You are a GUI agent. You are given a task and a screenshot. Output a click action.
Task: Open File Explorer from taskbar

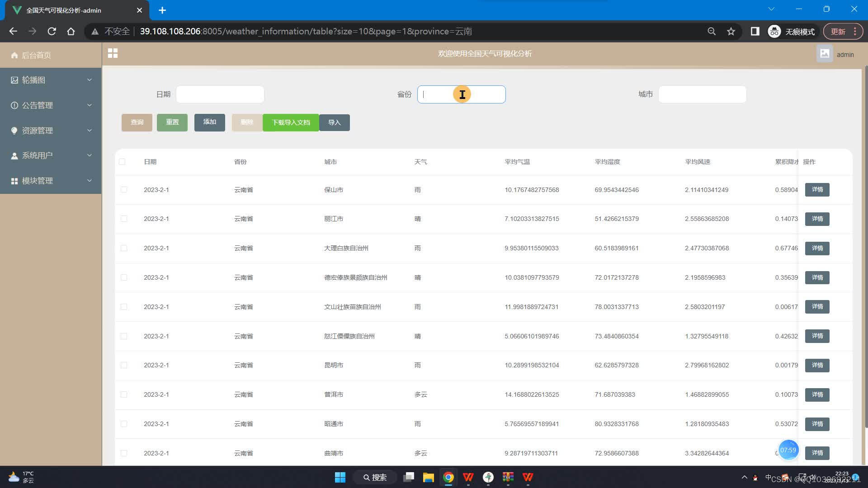(x=428, y=477)
